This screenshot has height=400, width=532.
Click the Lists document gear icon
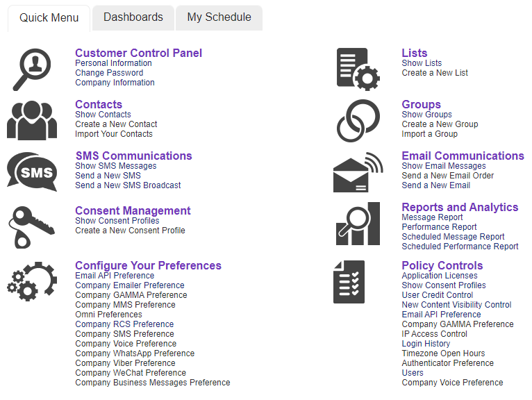click(358, 69)
